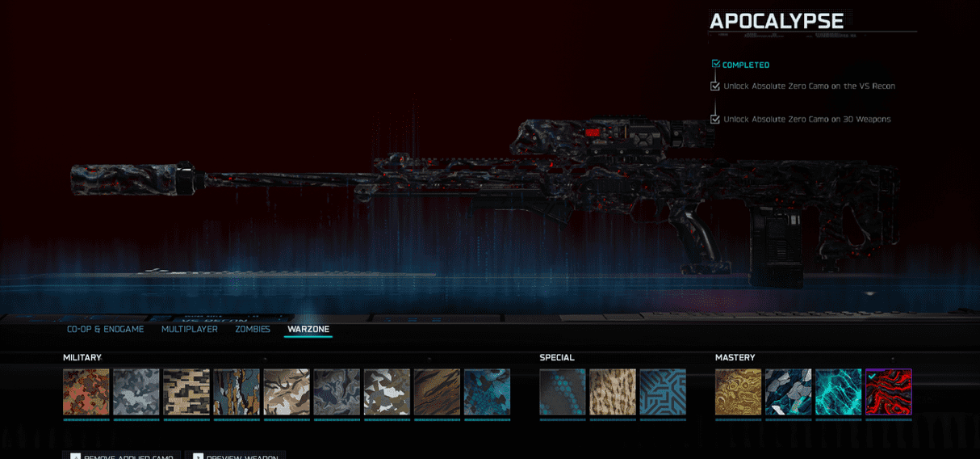Select the orange-red splotch Military camo
Screen dimensions: 980x459
tap(86, 392)
